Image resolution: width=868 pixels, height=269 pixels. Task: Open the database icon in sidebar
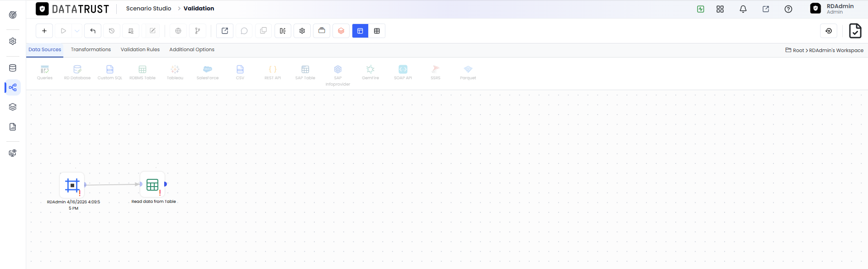(x=13, y=68)
